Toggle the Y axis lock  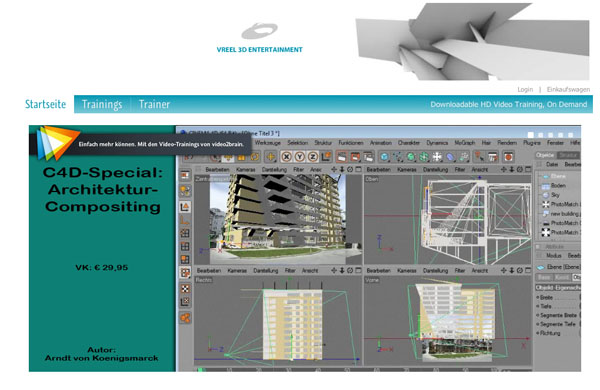click(300, 157)
